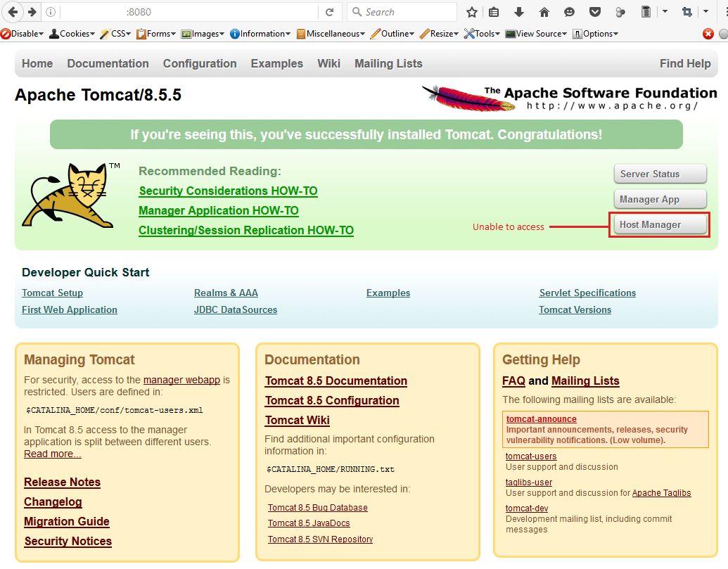Open Documentation in Tomcat nav bar

[x=108, y=63]
